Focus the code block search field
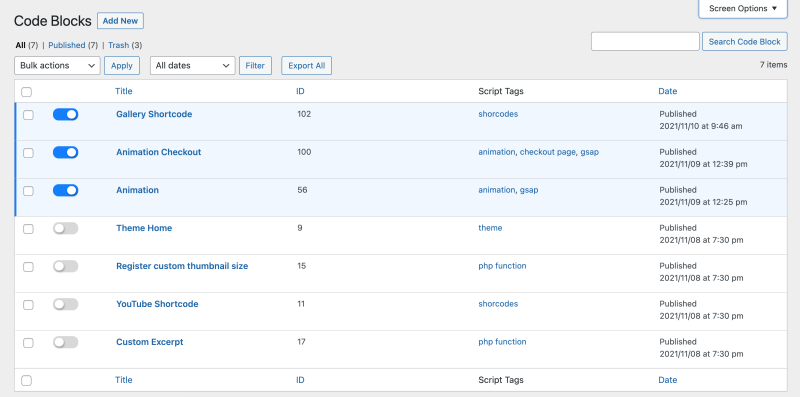This screenshot has height=397, width=800. click(645, 41)
